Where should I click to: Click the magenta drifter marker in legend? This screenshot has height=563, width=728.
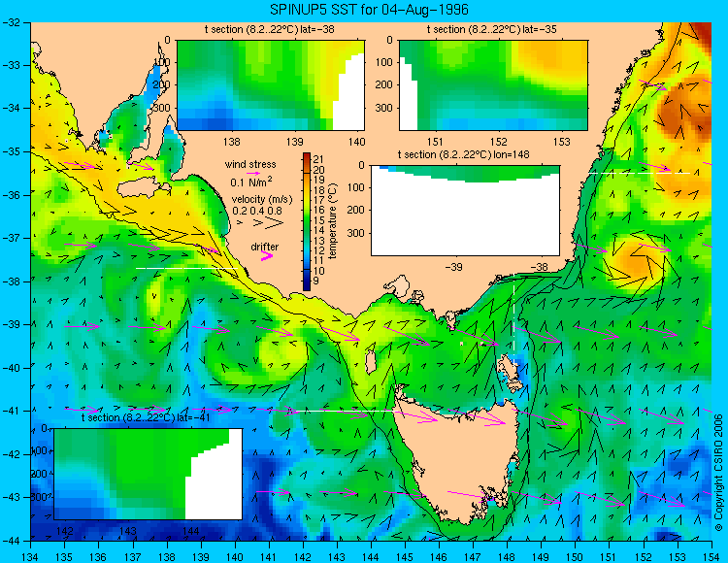point(267,255)
